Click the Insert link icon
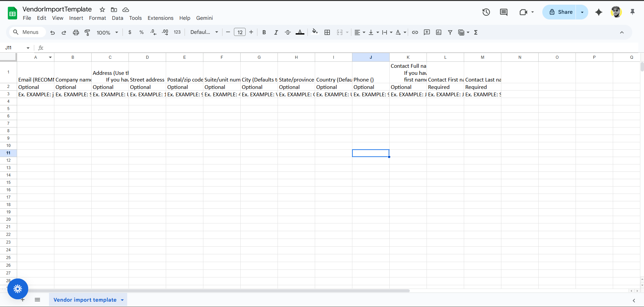644x307 pixels. [415, 33]
